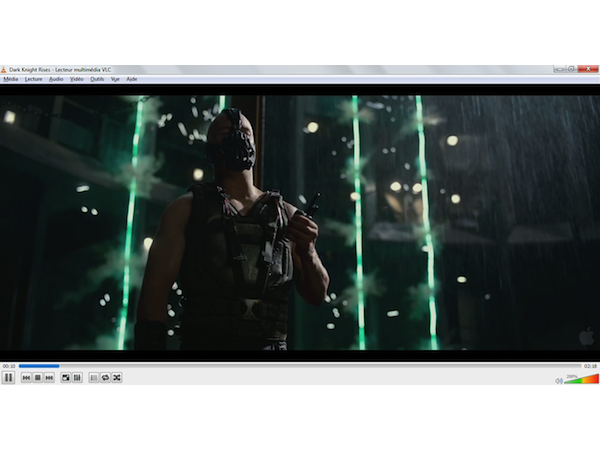Image resolution: width=600 pixels, height=450 pixels.
Task: Toggle shuffle random playback
Action: [117, 378]
